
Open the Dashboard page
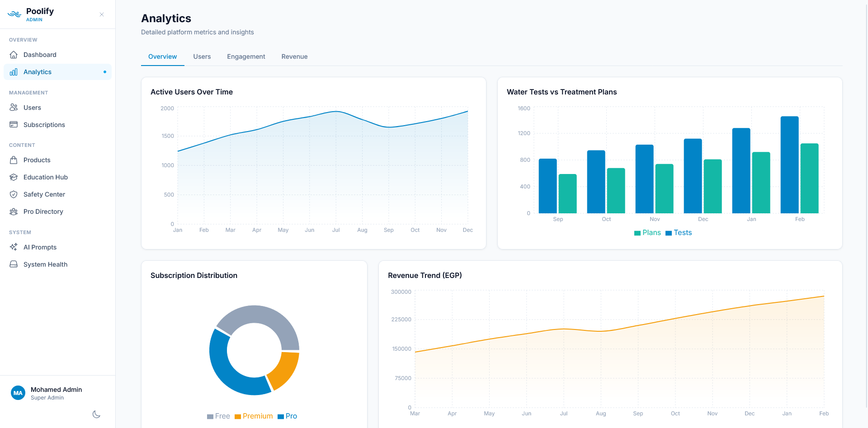click(x=57, y=55)
